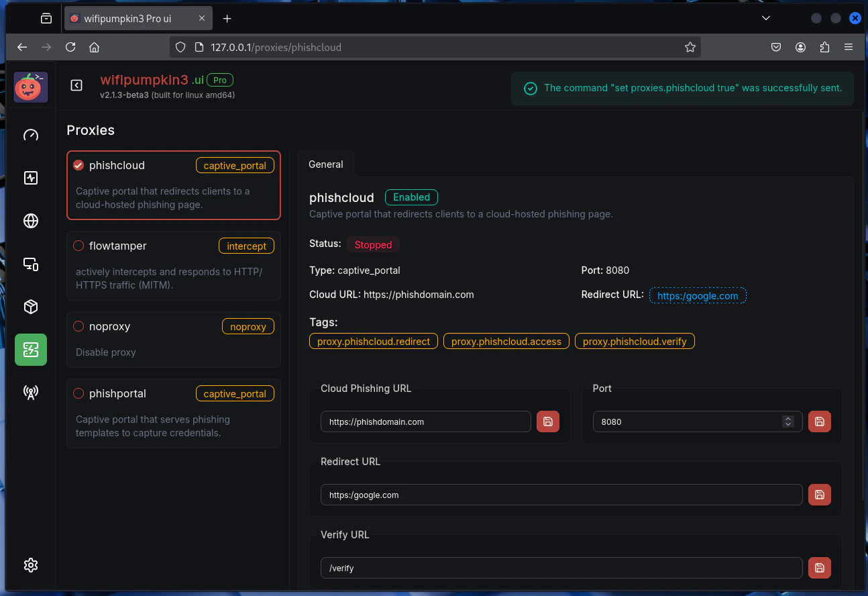Viewport: 868px width, 596px height.
Task: Click the proxy.phishcloud.redirect tag
Action: point(374,341)
